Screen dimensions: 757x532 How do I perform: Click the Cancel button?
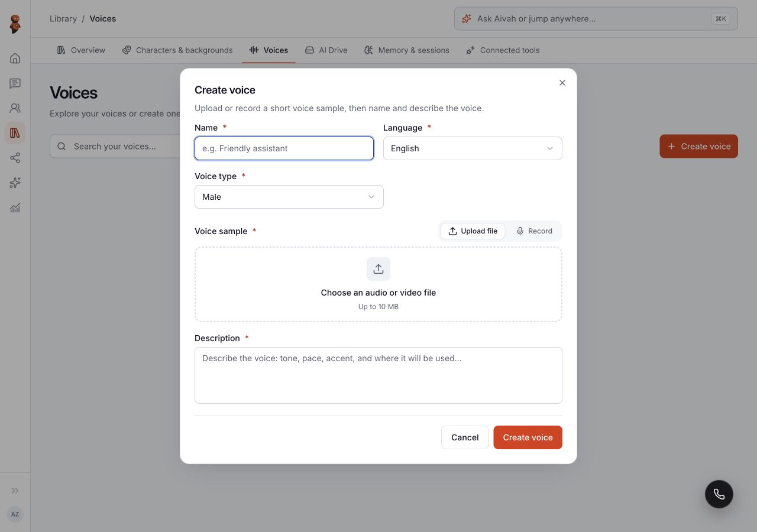click(465, 437)
